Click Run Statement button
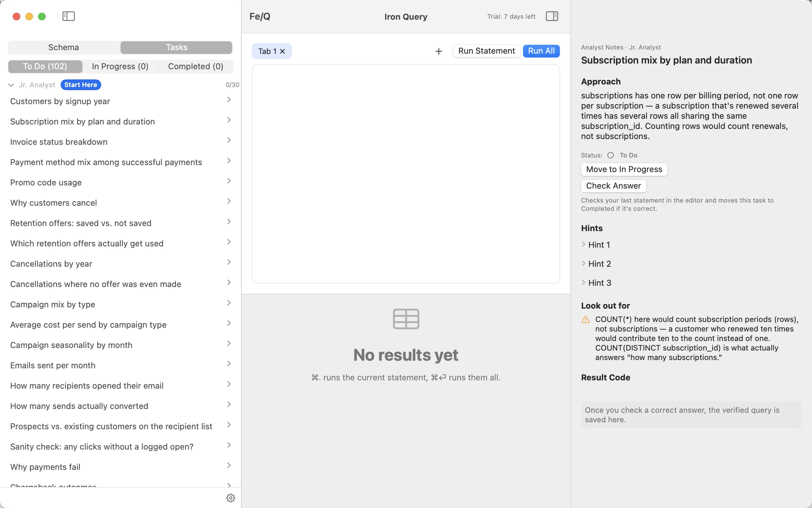812x508 pixels. coord(487,51)
